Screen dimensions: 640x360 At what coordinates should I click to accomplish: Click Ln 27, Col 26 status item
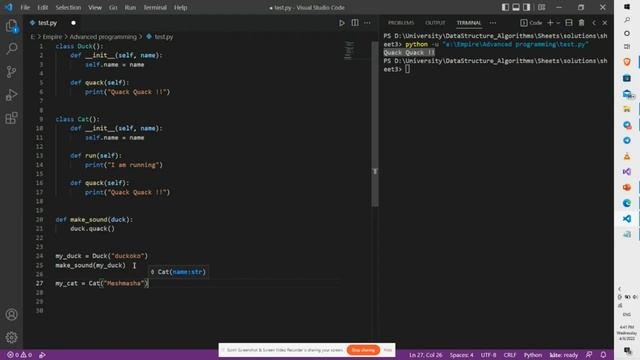tap(425, 355)
